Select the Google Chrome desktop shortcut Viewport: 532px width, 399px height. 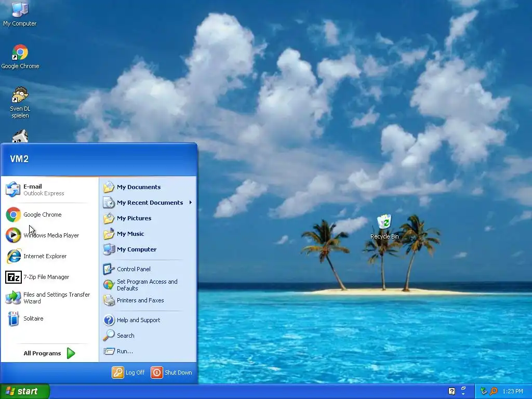click(x=20, y=57)
